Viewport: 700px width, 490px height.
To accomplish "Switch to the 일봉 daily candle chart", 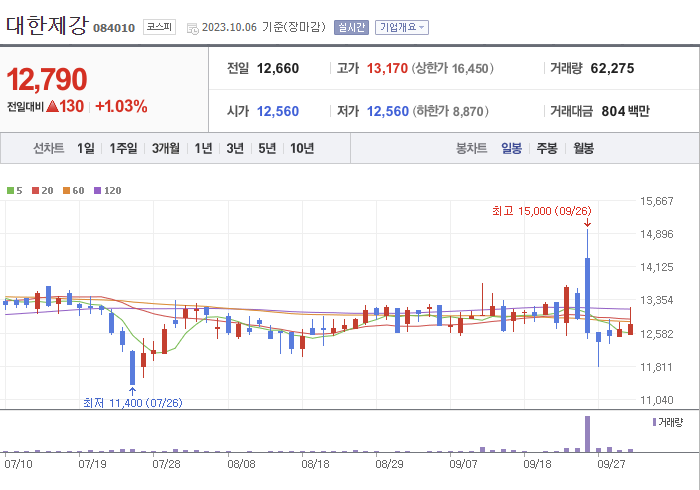I will coord(512,148).
